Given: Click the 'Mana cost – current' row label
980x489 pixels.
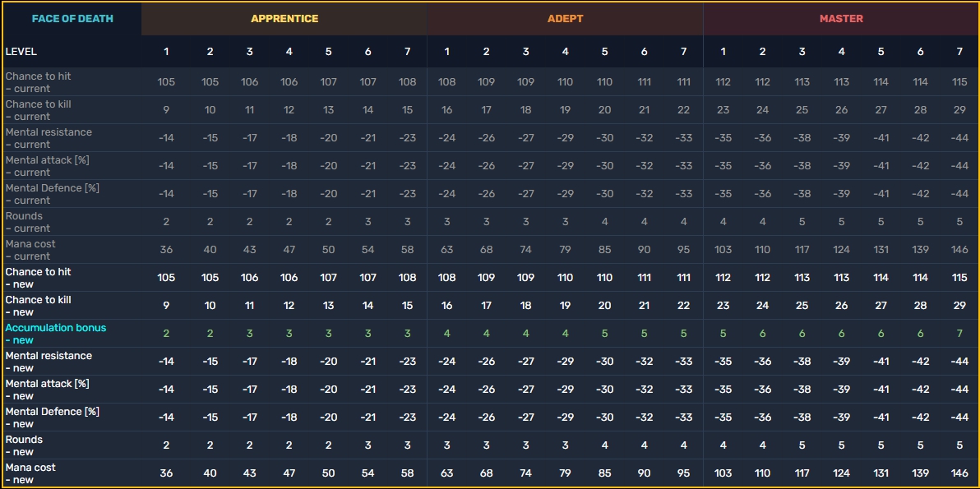Looking at the screenshot, I should click(x=30, y=250).
